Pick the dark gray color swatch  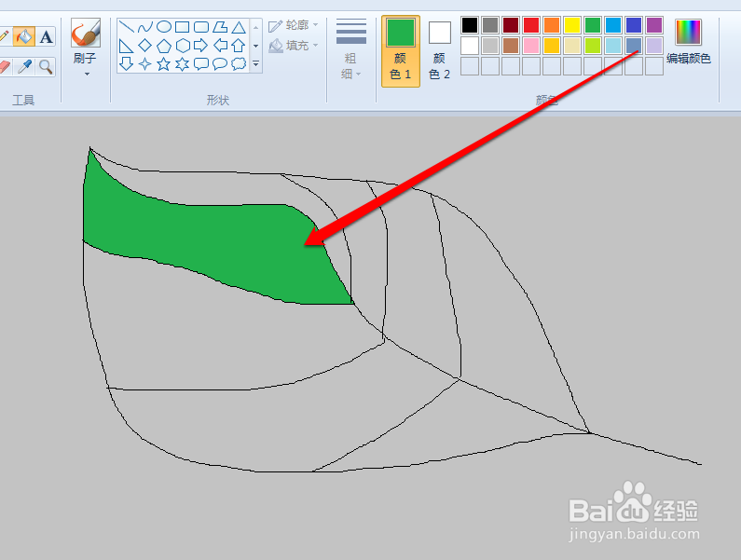coord(490,25)
